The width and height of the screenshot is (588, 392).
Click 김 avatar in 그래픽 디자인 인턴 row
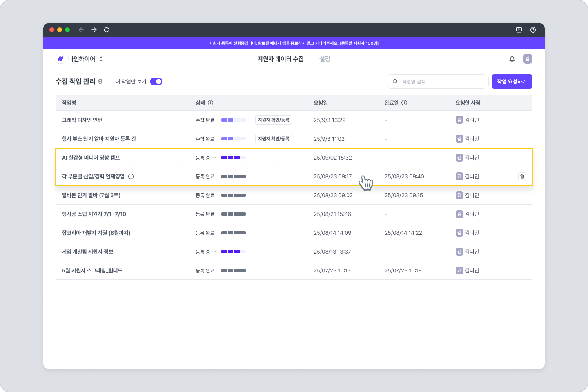[459, 120]
